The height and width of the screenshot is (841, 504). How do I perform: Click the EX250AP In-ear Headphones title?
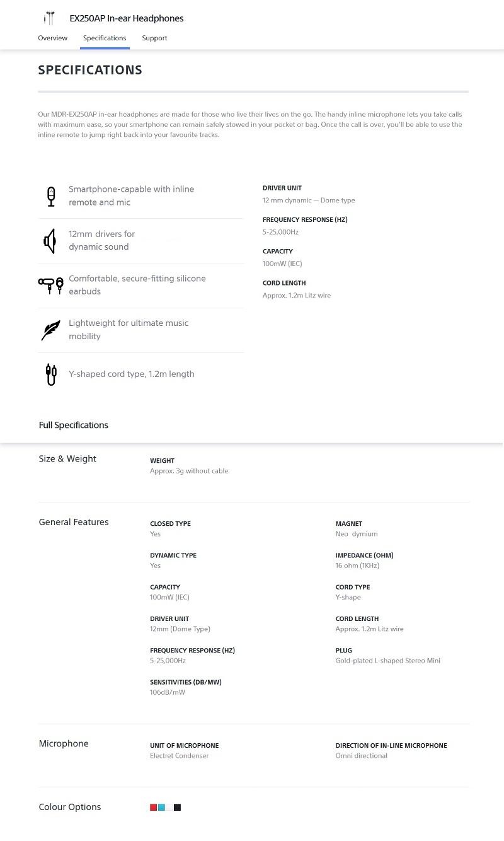coord(127,18)
